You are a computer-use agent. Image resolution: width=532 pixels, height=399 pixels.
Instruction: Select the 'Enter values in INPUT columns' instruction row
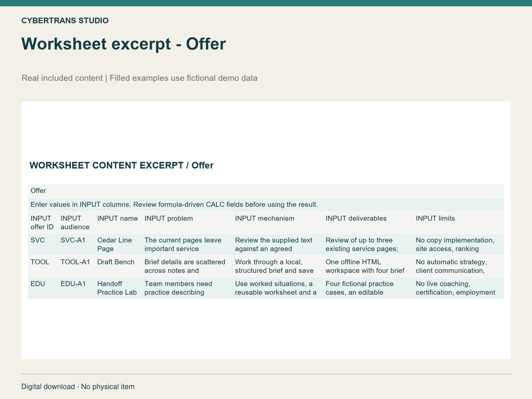[x=266, y=204]
